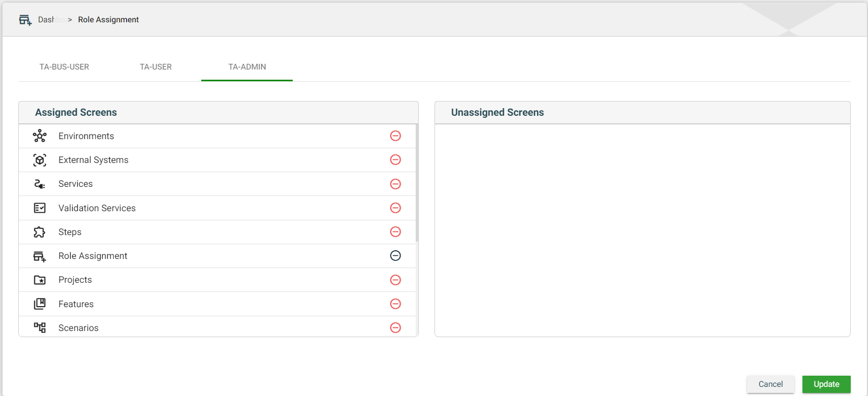
Task: Remove Projects using the red minus
Action: point(395,280)
